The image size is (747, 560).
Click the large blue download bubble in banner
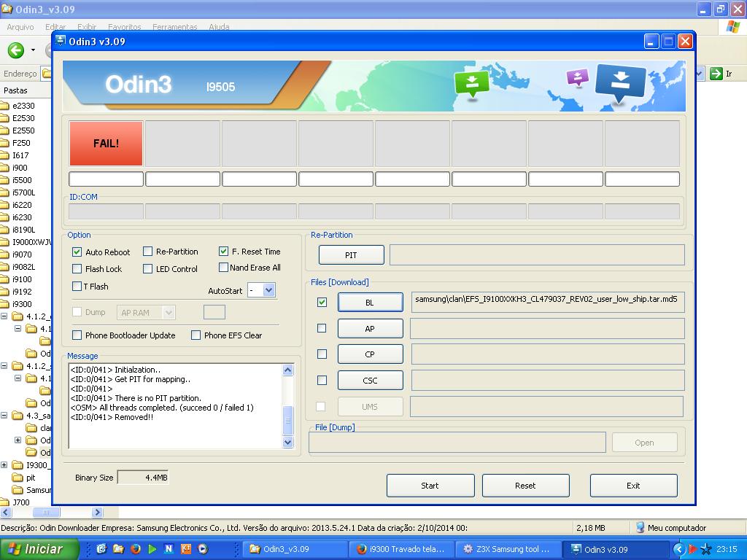620,82
